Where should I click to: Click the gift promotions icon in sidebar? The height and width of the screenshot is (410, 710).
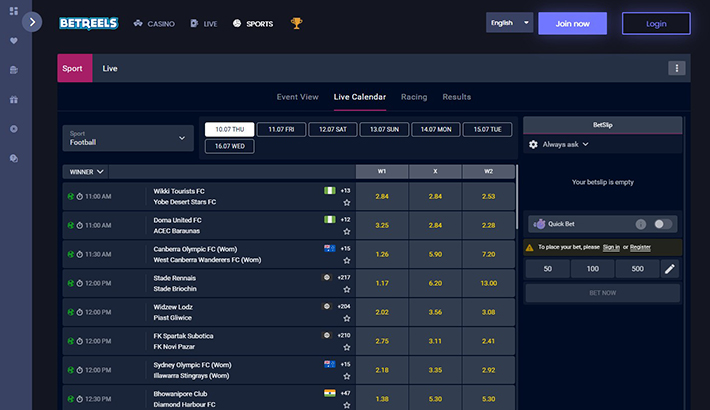pos(14,100)
